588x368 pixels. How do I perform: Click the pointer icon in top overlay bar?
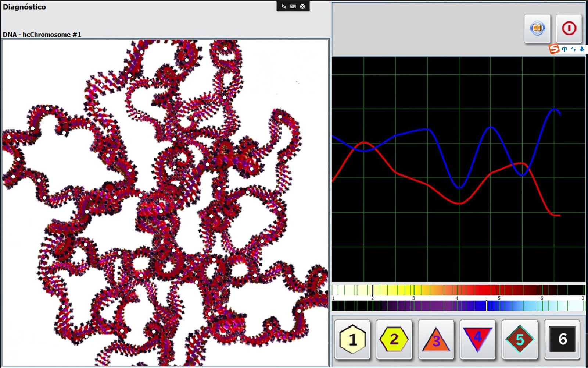283,7
